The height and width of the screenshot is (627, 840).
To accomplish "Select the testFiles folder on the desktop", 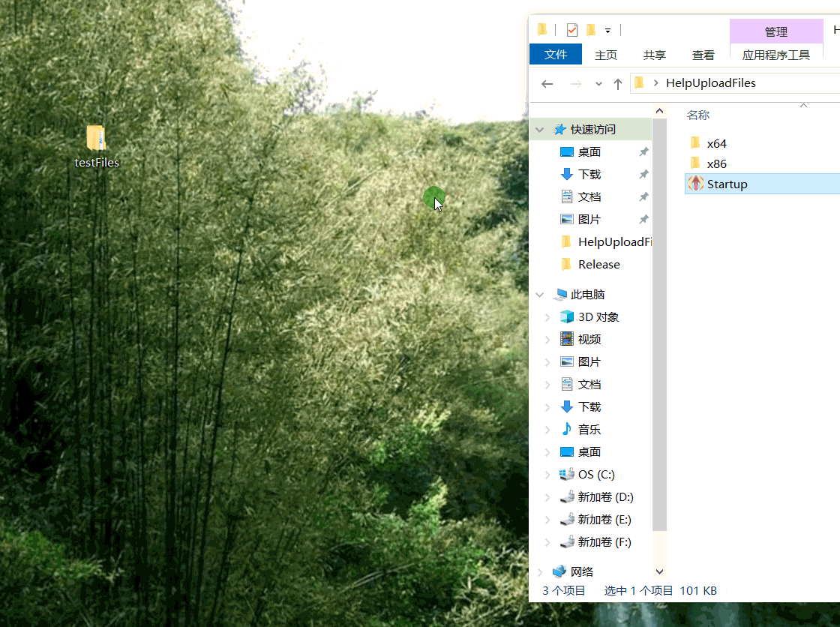I will (x=97, y=147).
